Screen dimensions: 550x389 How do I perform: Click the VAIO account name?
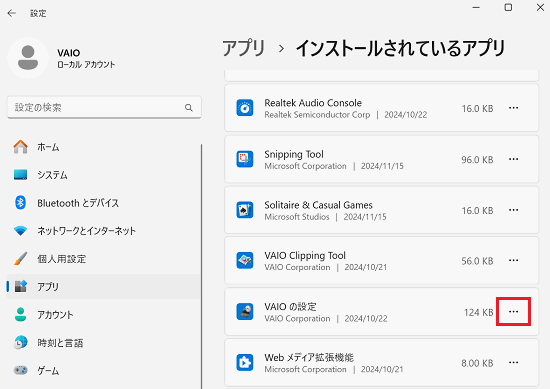click(69, 53)
